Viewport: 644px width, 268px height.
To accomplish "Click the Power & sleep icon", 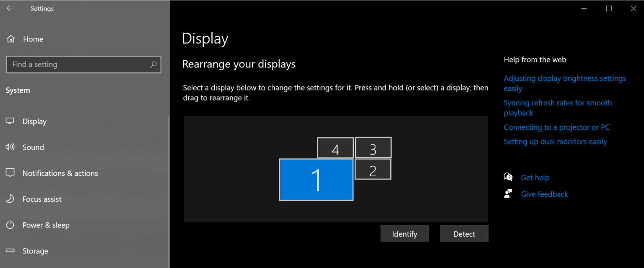I will [10, 225].
